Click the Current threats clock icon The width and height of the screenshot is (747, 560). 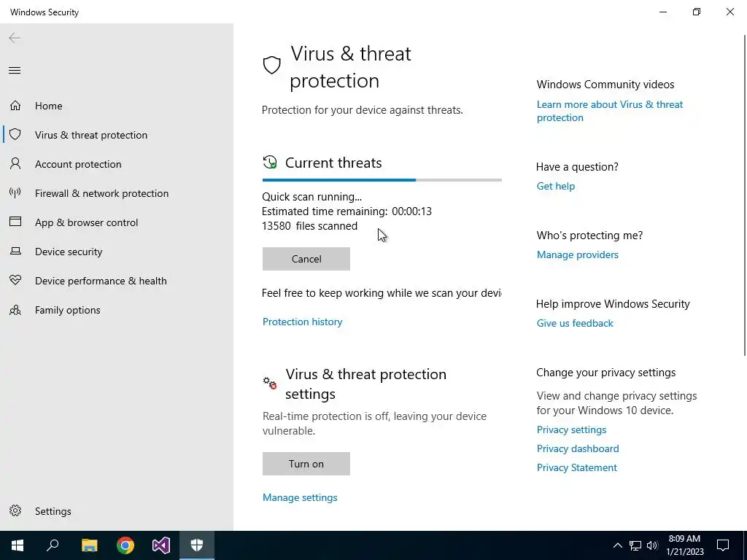[270, 163]
